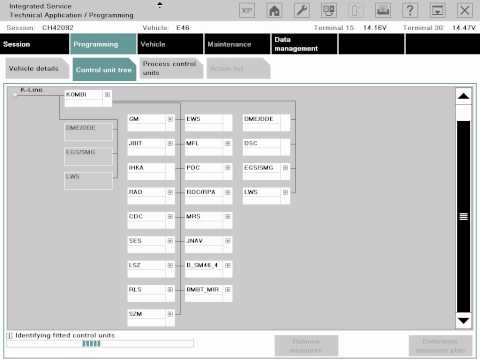The width and height of the screenshot is (480, 360).
Task: Open the Data management tab
Action: pos(304,44)
